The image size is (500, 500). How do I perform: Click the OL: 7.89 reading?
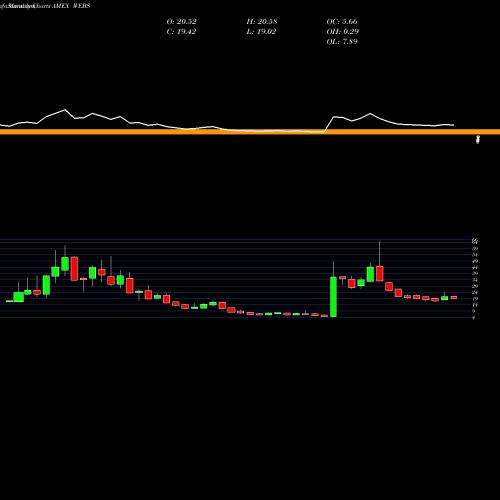click(x=342, y=42)
